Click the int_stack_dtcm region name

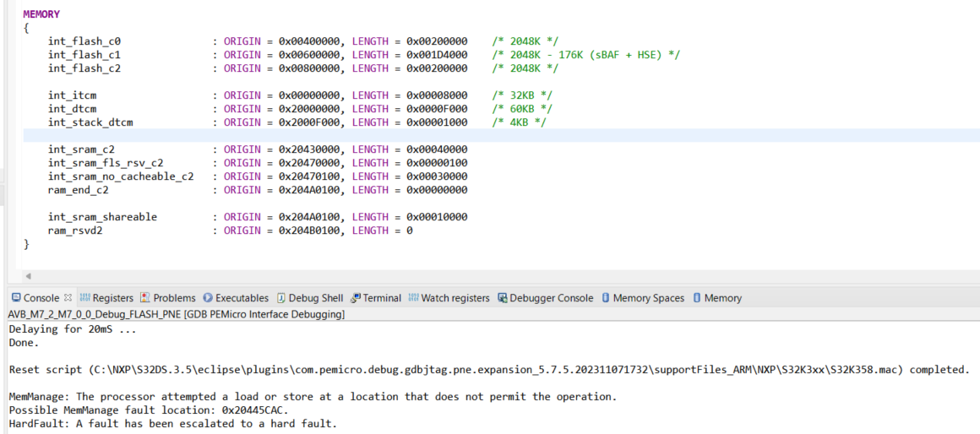click(x=90, y=122)
